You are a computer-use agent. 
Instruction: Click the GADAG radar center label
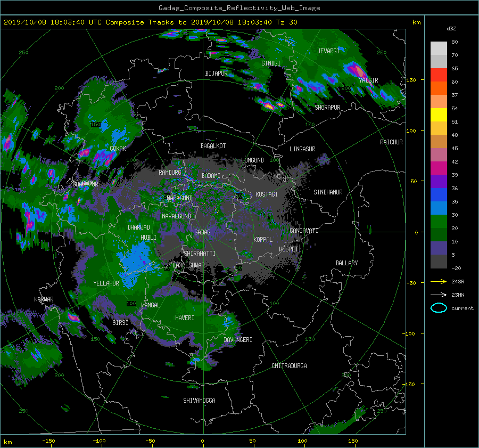(x=202, y=232)
